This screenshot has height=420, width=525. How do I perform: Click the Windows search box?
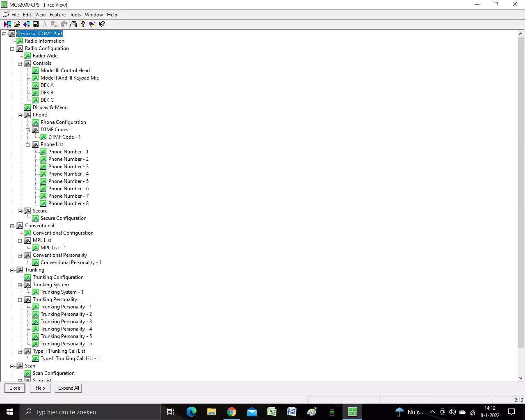click(90, 412)
